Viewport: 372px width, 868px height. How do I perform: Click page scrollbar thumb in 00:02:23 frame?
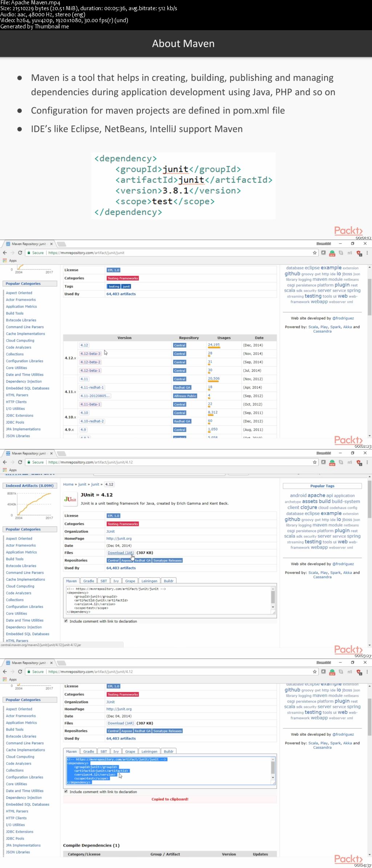pos(369,296)
